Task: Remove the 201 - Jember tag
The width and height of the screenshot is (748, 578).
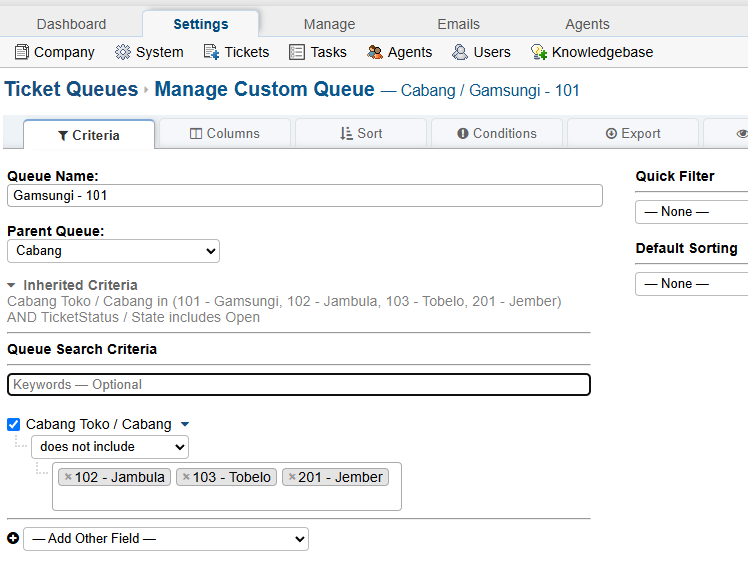Action: point(292,478)
